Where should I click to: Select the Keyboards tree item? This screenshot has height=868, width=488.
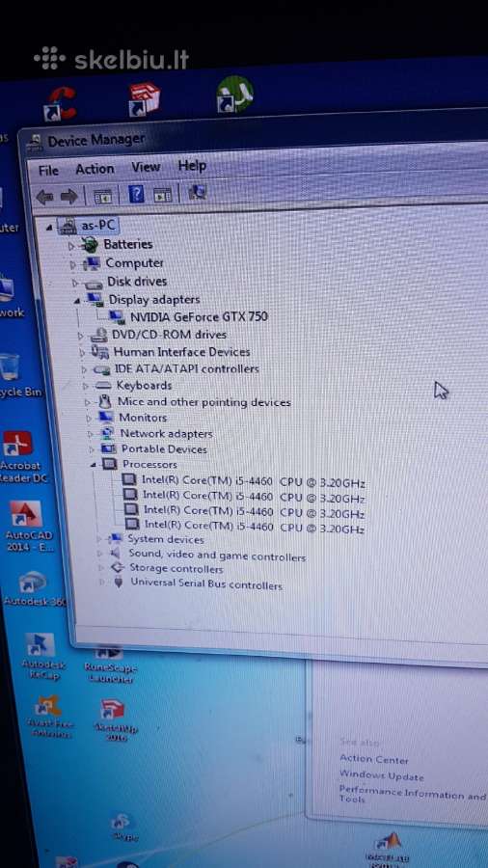pos(144,385)
